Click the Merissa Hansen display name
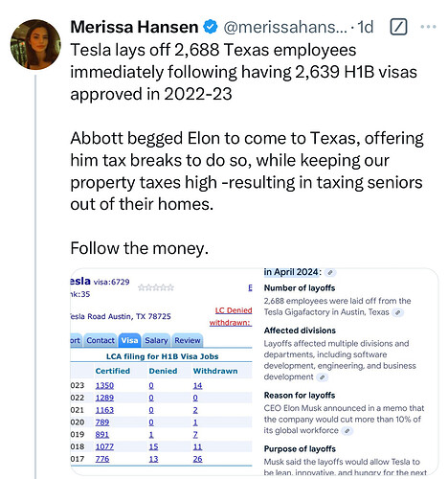 pyautogui.click(x=134, y=27)
